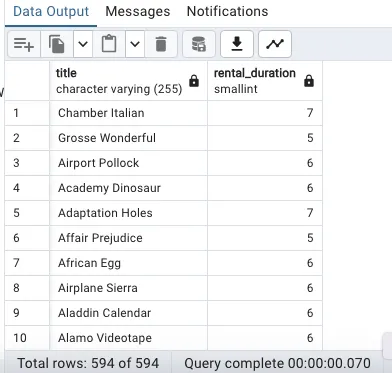Click the Paste clipboard icon
Image resolution: width=392 pixels, height=373 pixels.
coord(109,44)
